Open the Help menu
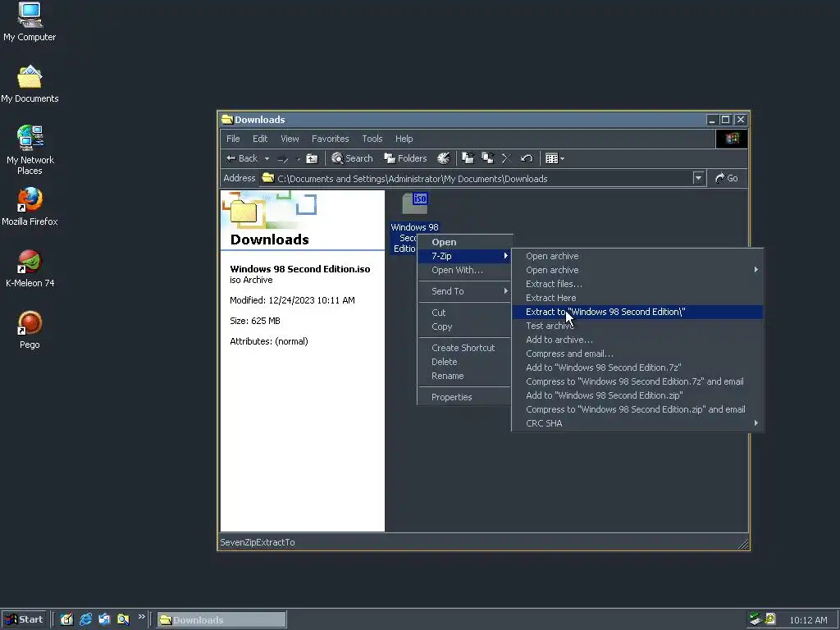The image size is (840, 630). click(404, 139)
